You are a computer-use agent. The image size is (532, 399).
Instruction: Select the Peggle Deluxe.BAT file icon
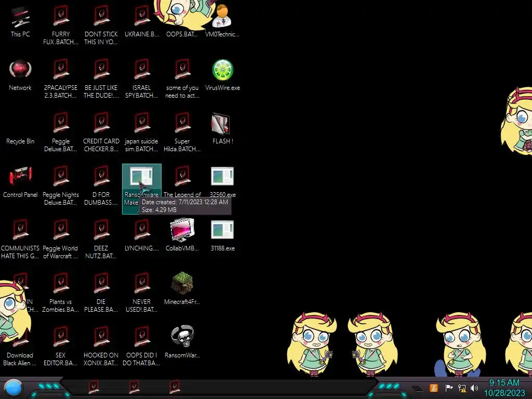coord(61,123)
